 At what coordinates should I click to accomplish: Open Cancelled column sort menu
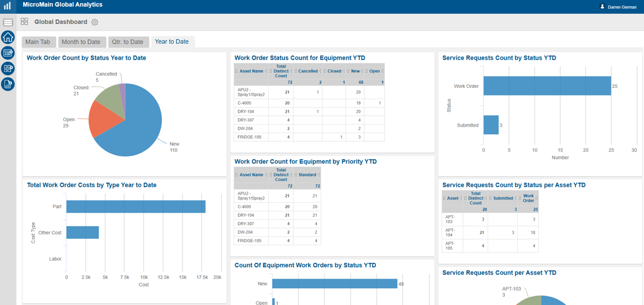[320, 71]
